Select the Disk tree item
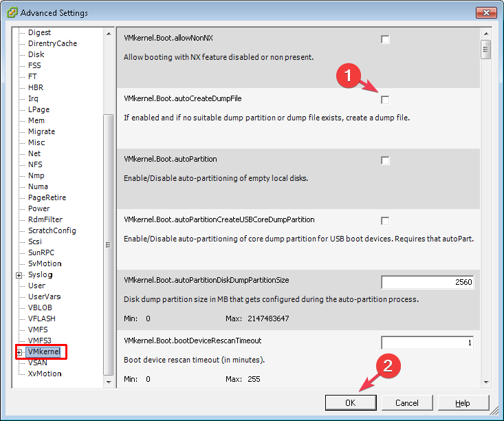 point(36,54)
